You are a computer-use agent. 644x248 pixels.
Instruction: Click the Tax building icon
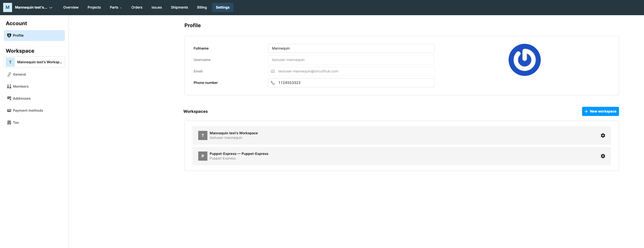tap(9, 123)
